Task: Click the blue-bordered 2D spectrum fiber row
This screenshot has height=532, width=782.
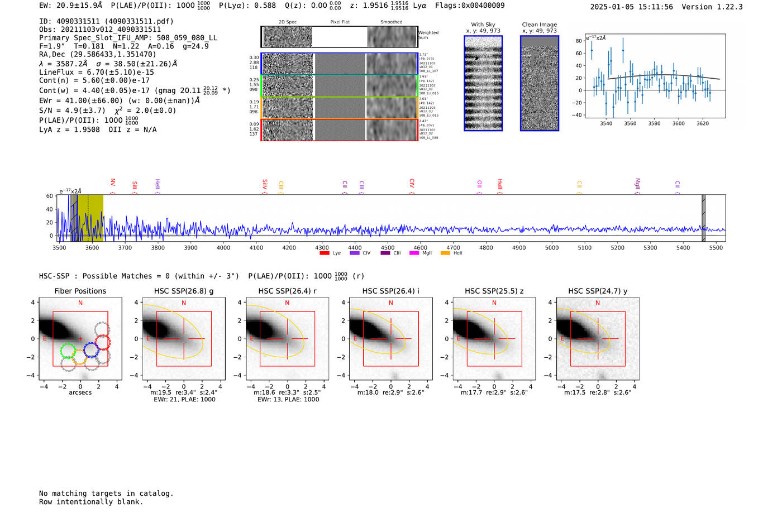Action: pyautogui.click(x=340, y=64)
